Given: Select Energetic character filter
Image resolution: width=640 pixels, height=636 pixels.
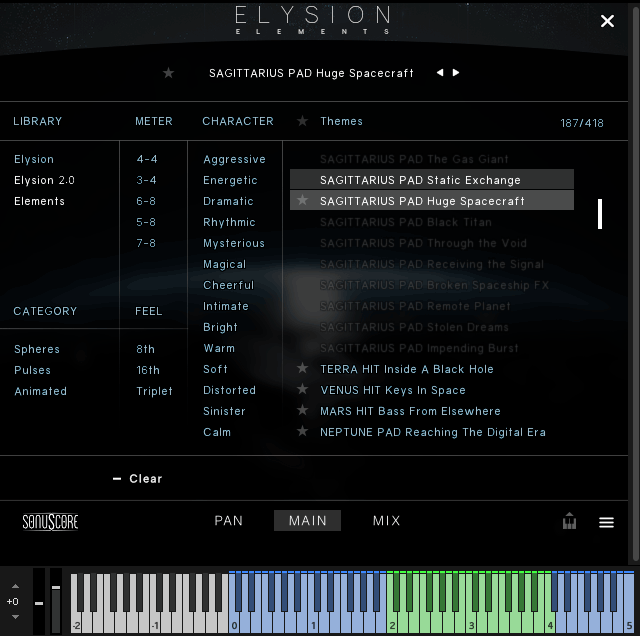Looking at the screenshot, I should pos(230,180).
